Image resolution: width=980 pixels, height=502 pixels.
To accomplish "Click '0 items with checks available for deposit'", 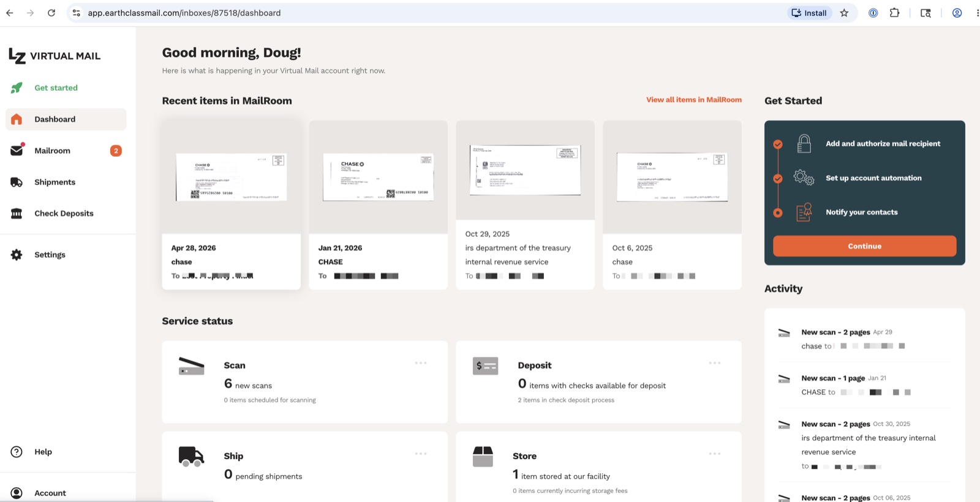I will 592,384.
